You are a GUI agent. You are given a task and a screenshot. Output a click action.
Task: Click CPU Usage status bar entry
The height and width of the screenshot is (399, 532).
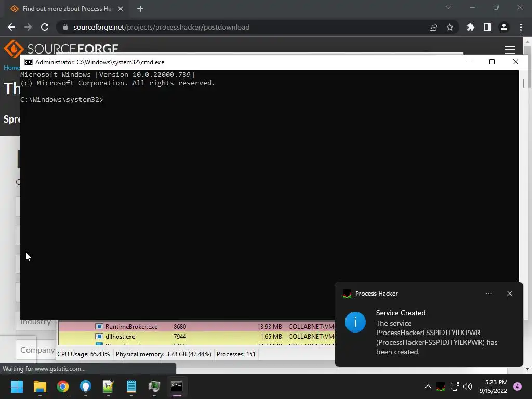(84, 354)
